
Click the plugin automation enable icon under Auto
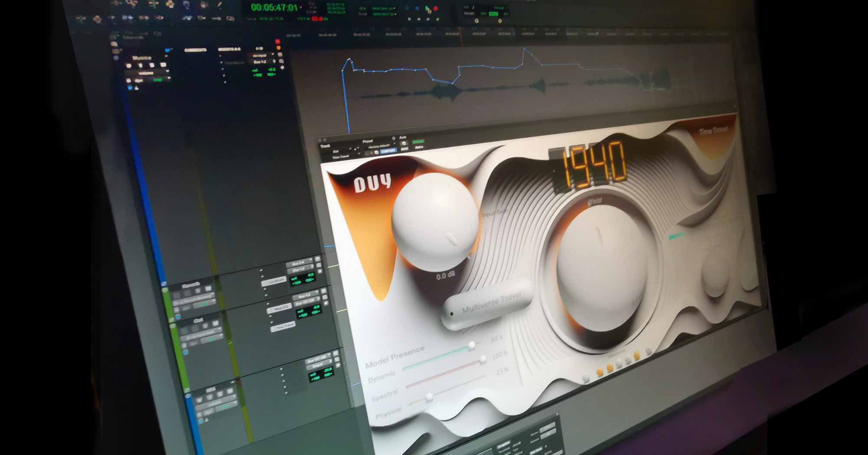pyautogui.click(x=404, y=143)
